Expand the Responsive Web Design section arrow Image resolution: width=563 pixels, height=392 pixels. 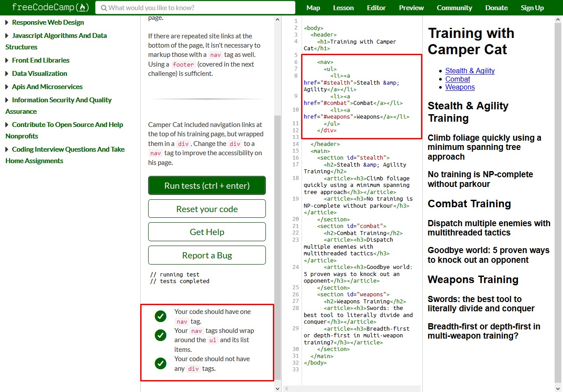[x=7, y=22]
